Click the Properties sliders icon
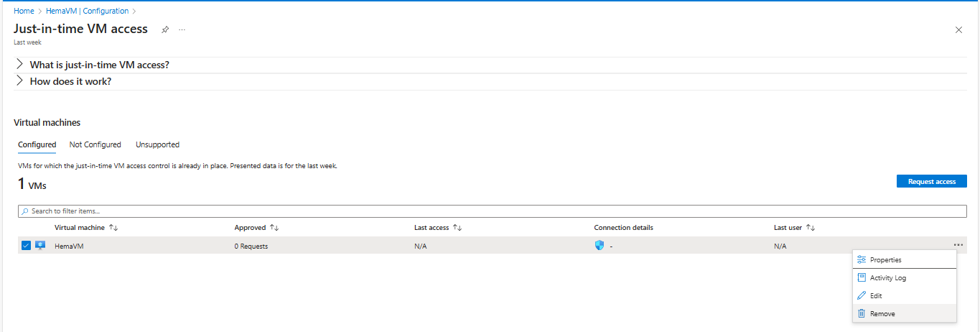Image resolution: width=980 pixels, height=332 pixels. click(862, 260)
